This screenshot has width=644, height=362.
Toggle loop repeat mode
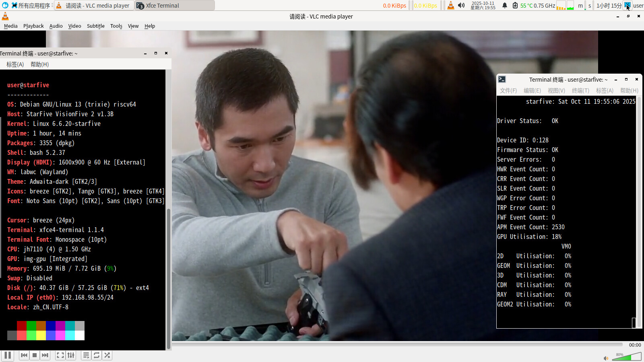point(97,355)
